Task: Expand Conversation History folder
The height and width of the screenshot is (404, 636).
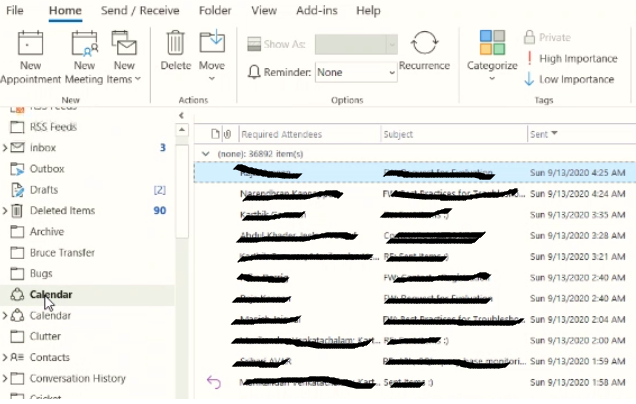Action: [4, 378]
